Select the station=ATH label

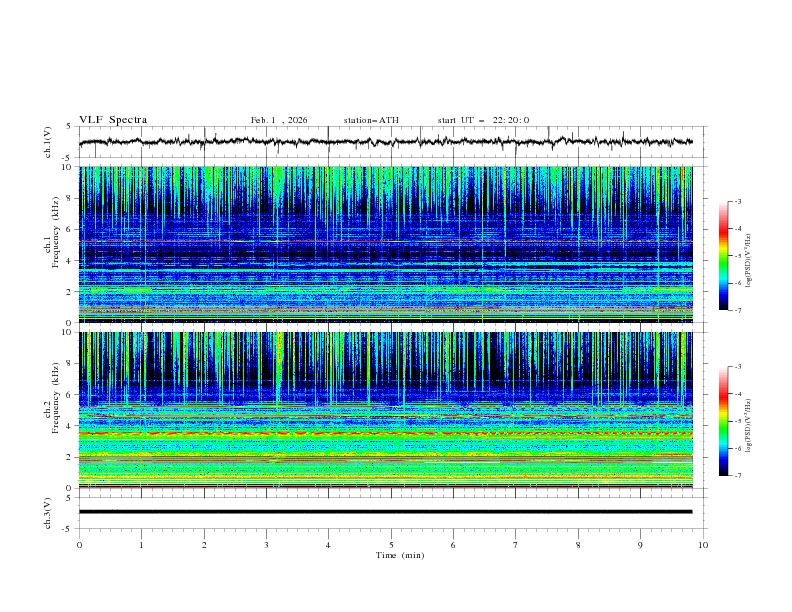[x=371, y=120]
